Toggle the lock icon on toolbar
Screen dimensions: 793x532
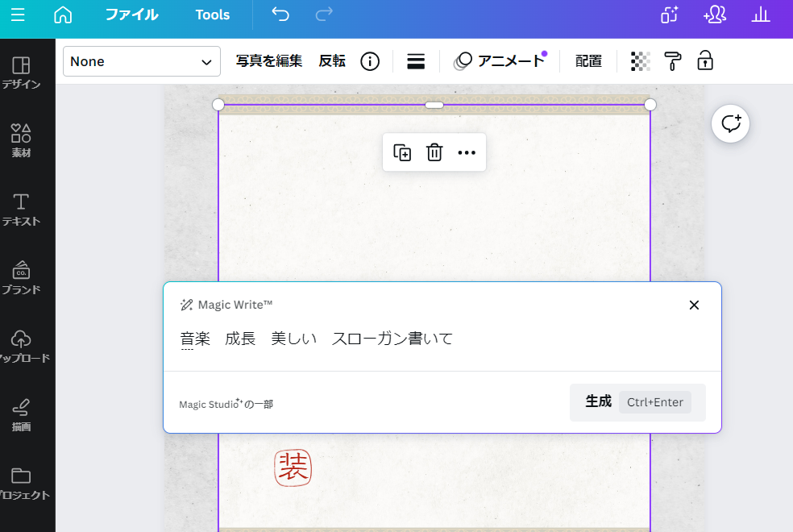point(705,60)
